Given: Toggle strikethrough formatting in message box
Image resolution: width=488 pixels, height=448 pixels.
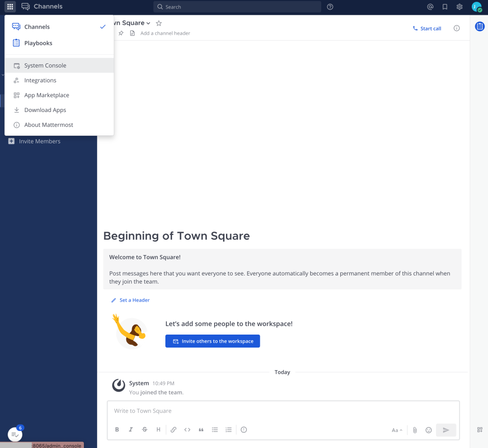Looking at the screenshot, I should point(144,430).
